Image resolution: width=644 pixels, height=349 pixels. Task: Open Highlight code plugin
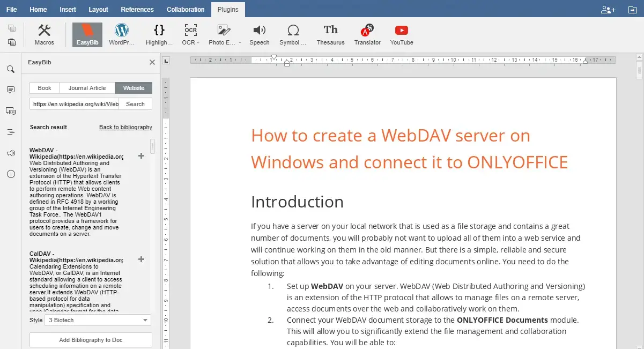159,35
